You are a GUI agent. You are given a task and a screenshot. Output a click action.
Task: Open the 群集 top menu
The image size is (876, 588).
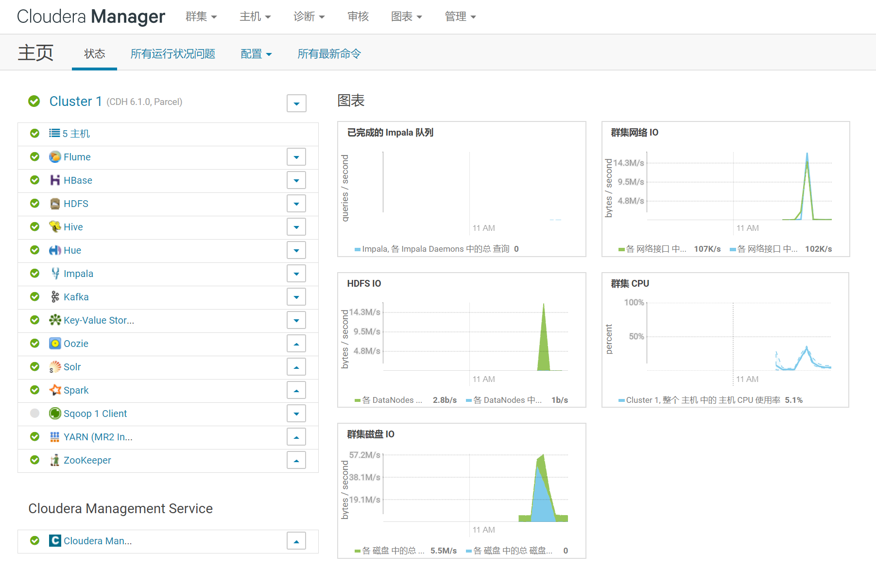[201, 17]
